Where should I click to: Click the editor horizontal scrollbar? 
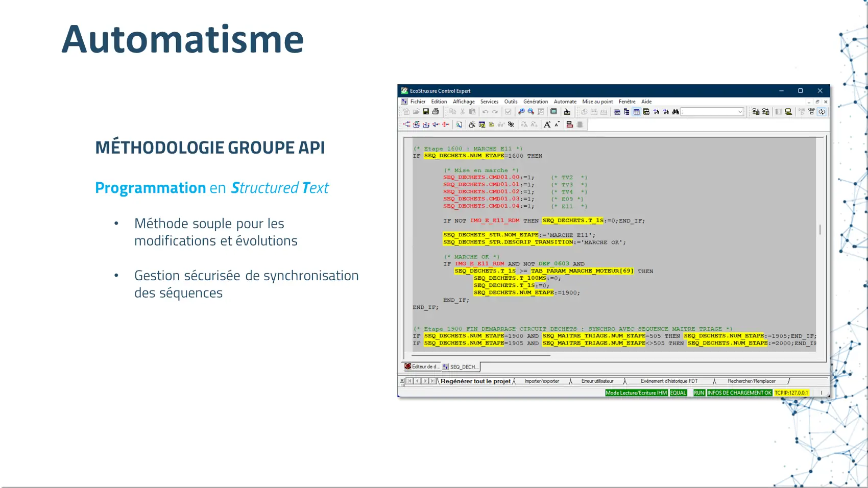(481, 355)
